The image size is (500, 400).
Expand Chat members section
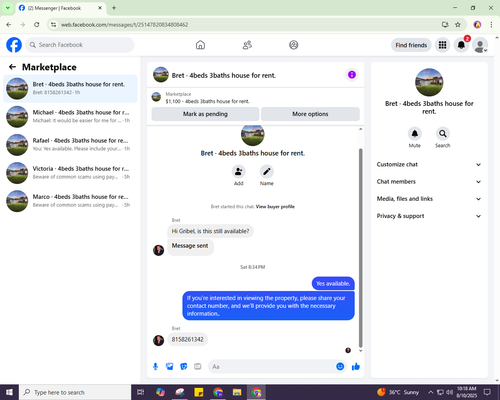pos(429,182)
